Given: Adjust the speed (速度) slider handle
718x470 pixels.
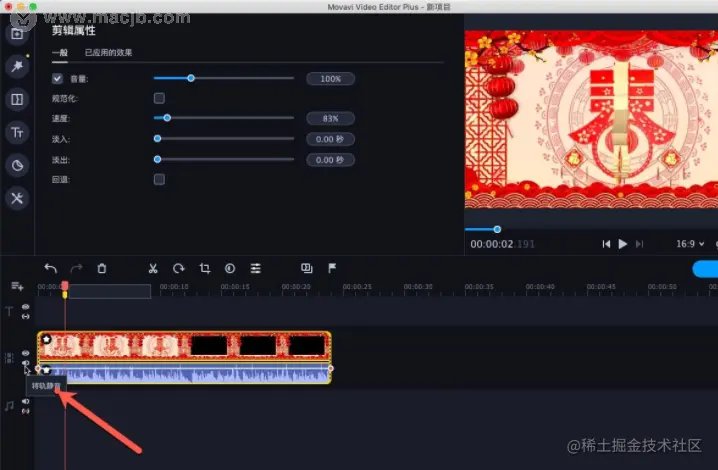Looking at the screenshot, I should tap(167, 118).
